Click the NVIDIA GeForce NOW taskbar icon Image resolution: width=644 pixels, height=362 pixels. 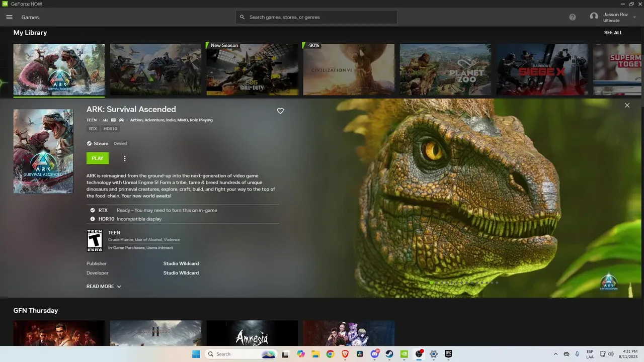click(x=404, y=354)
